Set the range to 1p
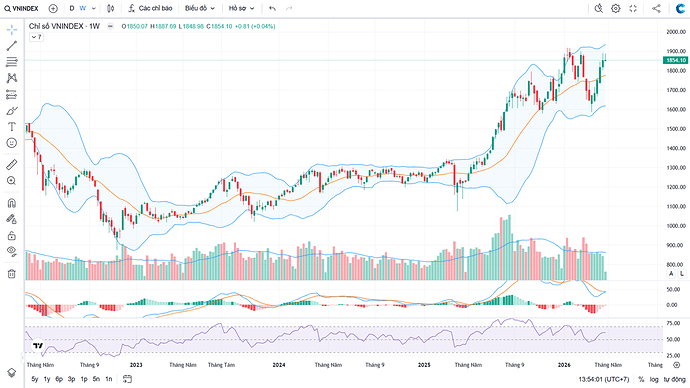Viewport: 690px width, 388px height. click(x=84, y=379)
